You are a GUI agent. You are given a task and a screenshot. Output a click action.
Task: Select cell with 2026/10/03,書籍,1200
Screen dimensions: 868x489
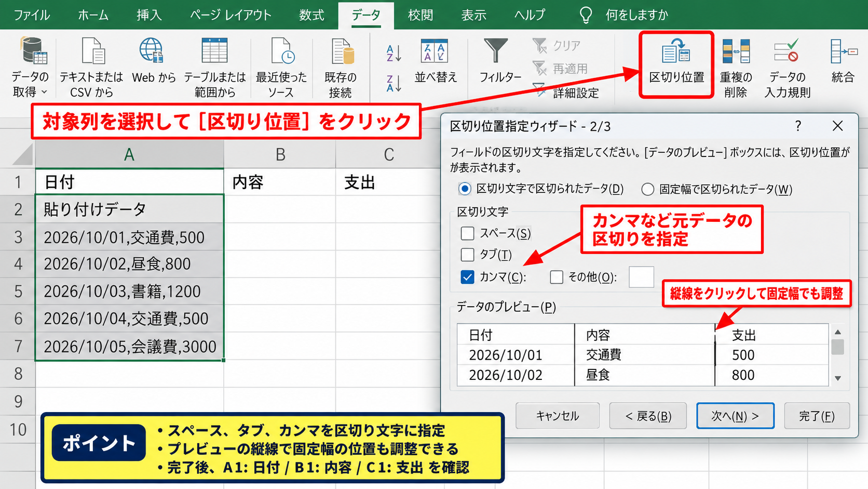point(129,291)
